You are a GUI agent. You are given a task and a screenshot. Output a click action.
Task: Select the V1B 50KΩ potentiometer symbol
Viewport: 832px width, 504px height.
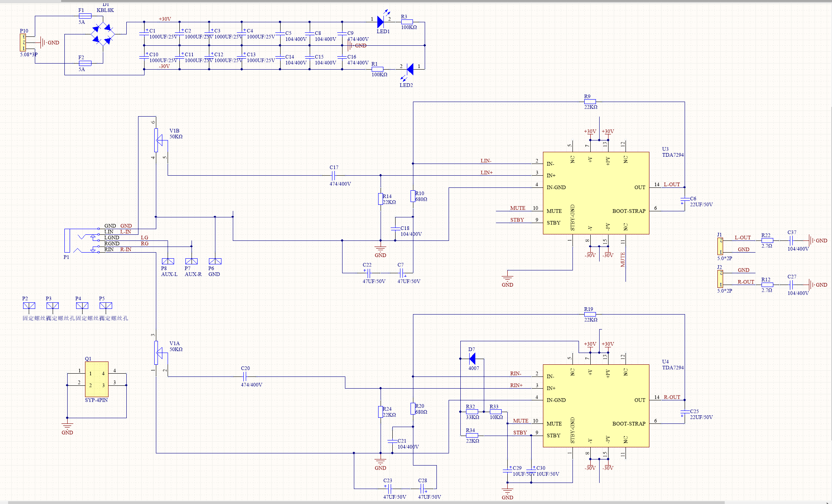[156, 140]
